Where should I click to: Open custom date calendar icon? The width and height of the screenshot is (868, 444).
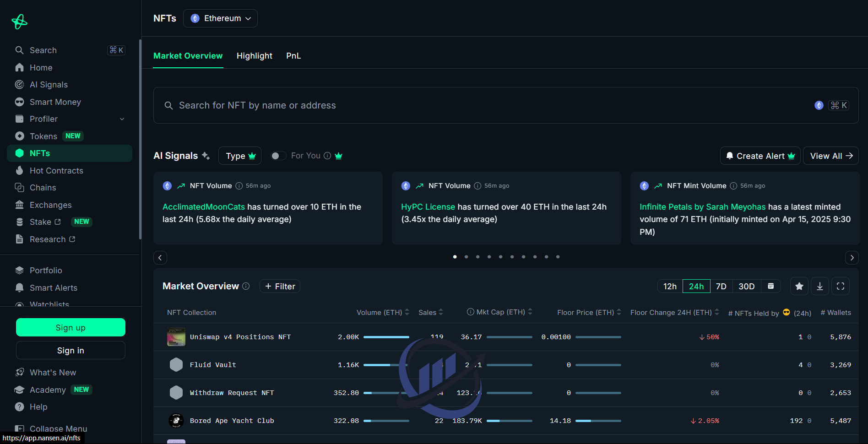(771, 286)
